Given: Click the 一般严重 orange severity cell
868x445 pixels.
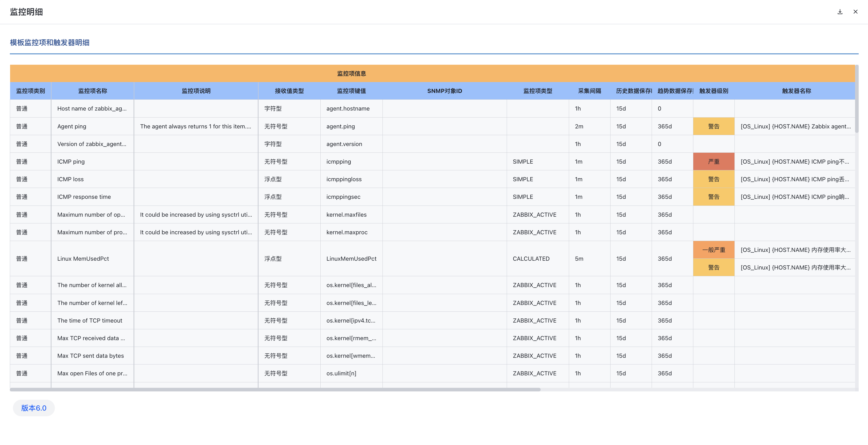Looking at the screenshot, I should (x=713, y=250).
